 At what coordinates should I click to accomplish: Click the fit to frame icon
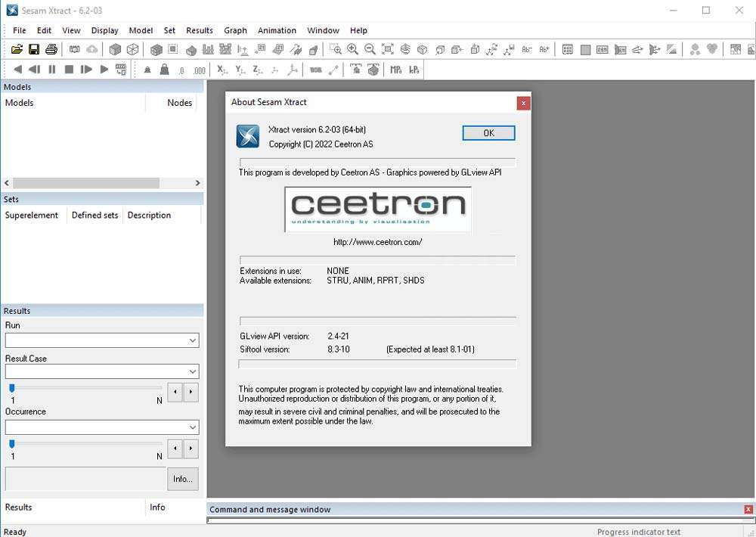pyautogui.click(x=388, y=49)
